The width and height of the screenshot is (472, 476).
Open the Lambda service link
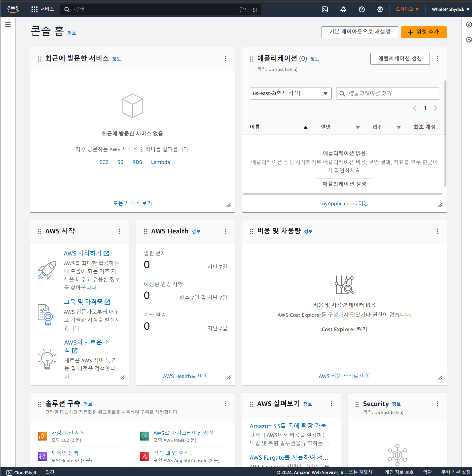pyautogui.click(x=160, y=162)
